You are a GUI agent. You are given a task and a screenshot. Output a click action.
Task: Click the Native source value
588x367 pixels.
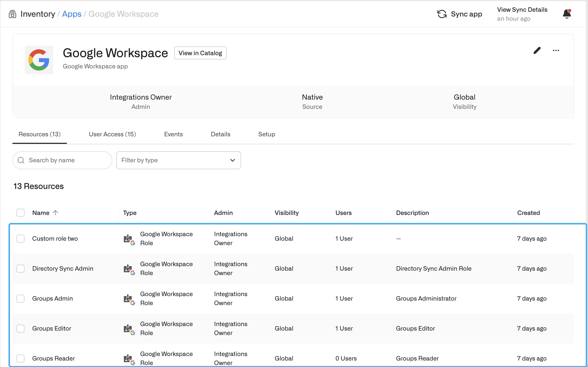tap(312, 97)
